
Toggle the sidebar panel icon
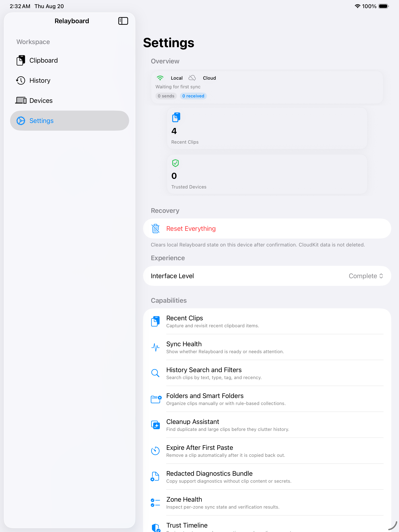pos(123,21)
